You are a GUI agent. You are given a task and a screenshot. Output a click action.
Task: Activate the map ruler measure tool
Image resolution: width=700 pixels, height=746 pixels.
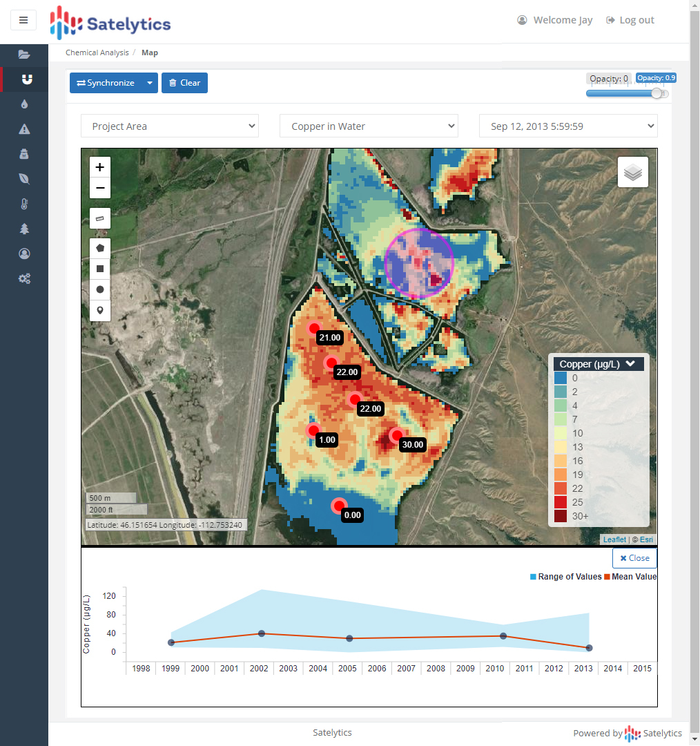click(x=100, y=218)
